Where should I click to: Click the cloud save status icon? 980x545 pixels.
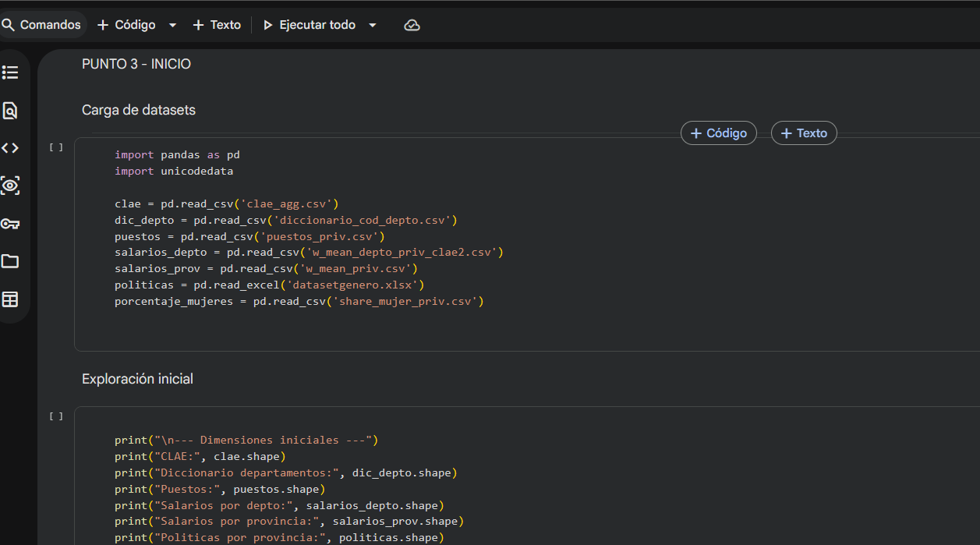(412, 25)
